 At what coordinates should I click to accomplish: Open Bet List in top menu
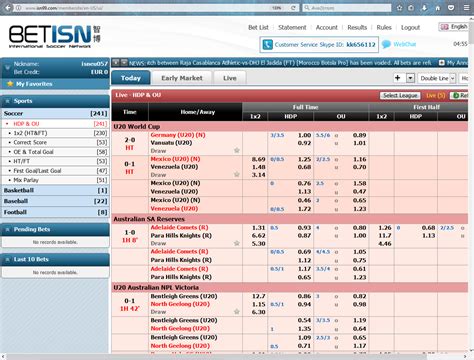pyautogui.click(x=258, y=27)
